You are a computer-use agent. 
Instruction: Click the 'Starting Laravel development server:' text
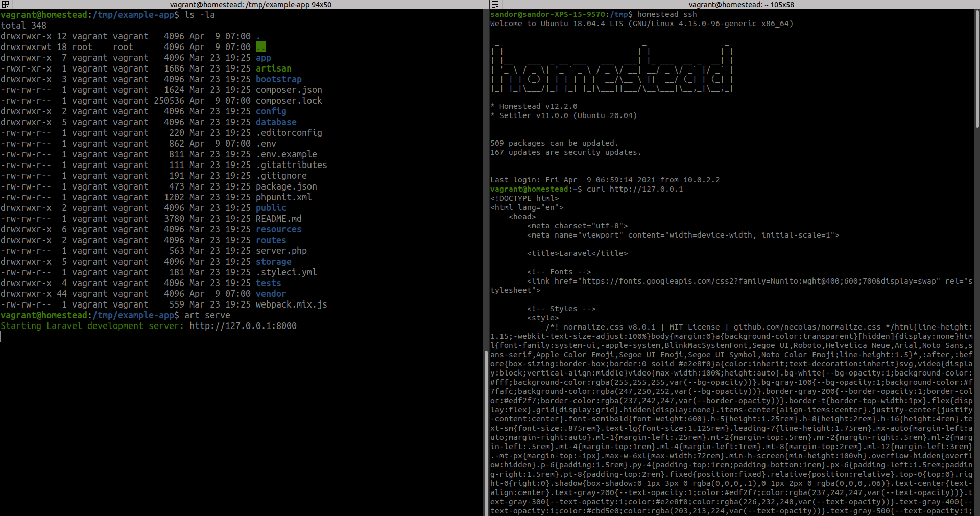pyautogui.click(x=92, y=326)
